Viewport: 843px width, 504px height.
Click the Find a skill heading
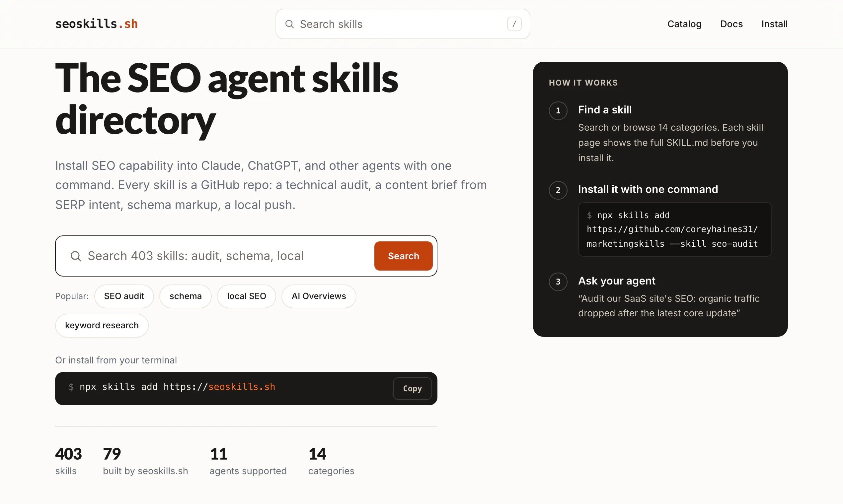[605, 110]
